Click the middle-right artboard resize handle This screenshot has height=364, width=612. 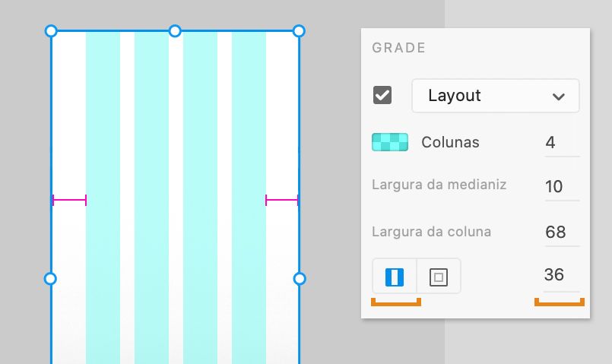coord(300,279)
